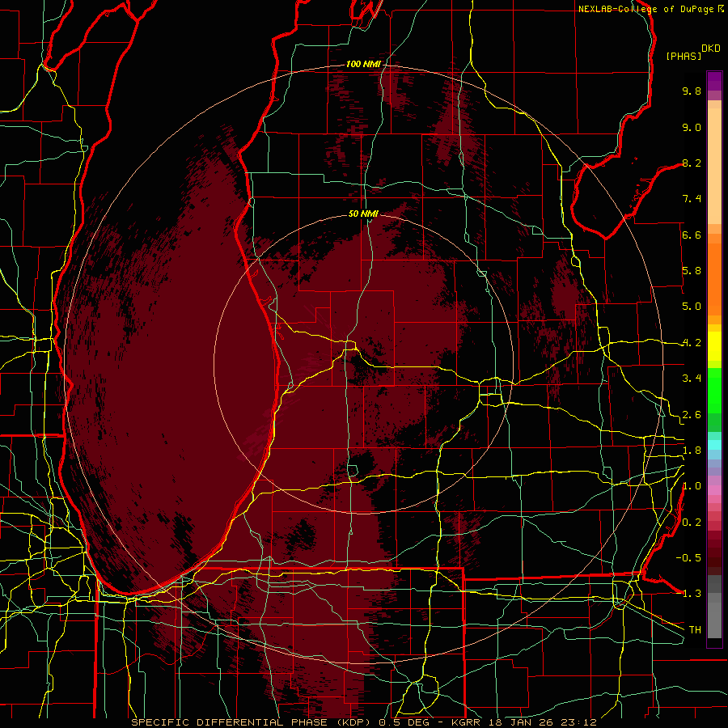Click the 3.4 value on the color scale
This screenshot has width=728, height=728.
pos(692,379)
